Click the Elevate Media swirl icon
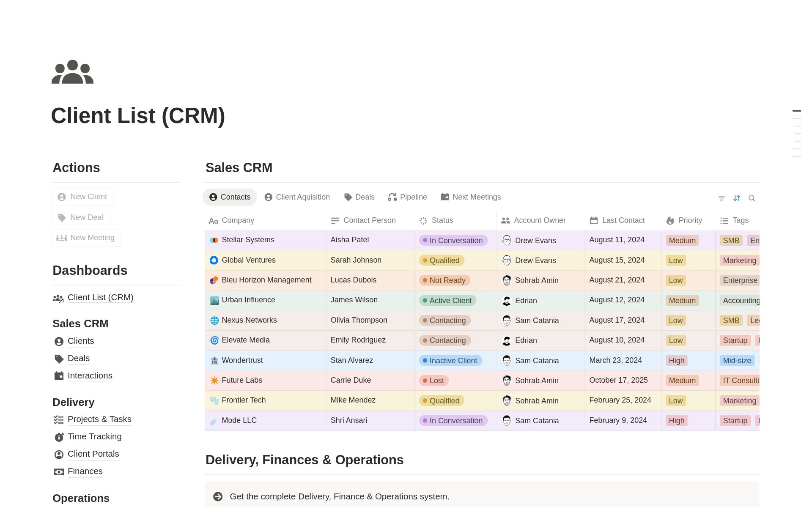Image resolution: width=812 pixels, height=507 pixels. click(x=214, y=340)
